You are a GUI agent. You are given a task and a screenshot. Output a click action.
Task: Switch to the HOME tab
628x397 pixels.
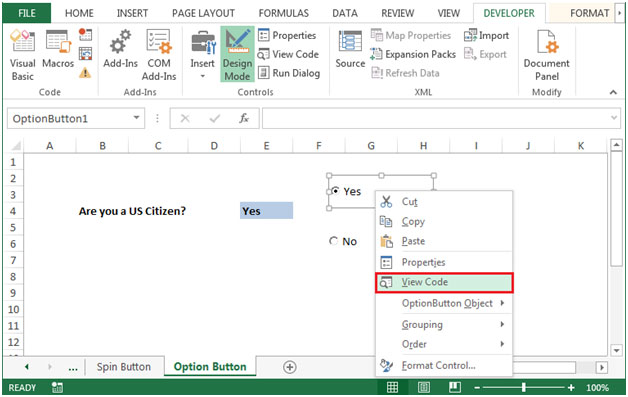click(x=79, y=13)
